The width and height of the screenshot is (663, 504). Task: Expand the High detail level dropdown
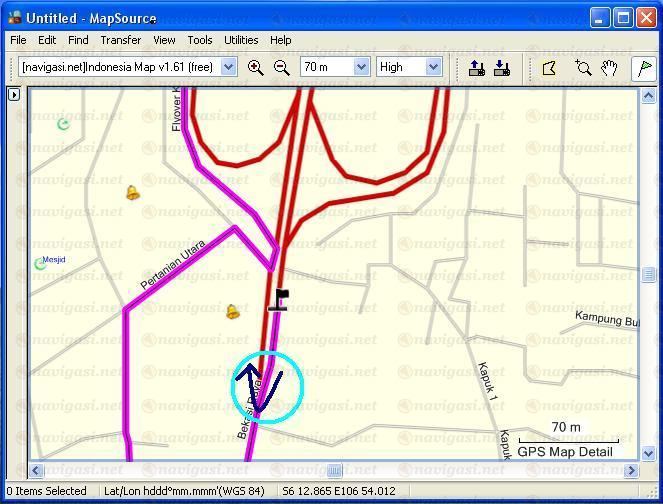point(433,67)
